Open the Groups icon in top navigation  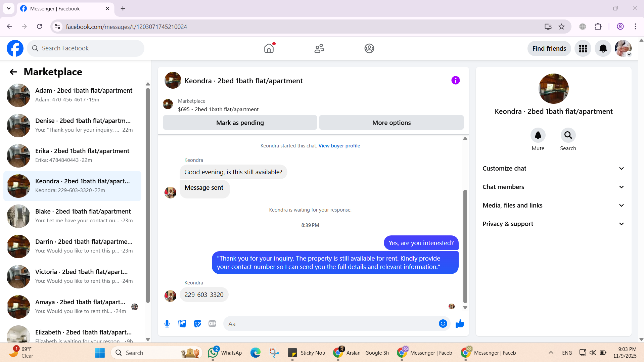369,48
